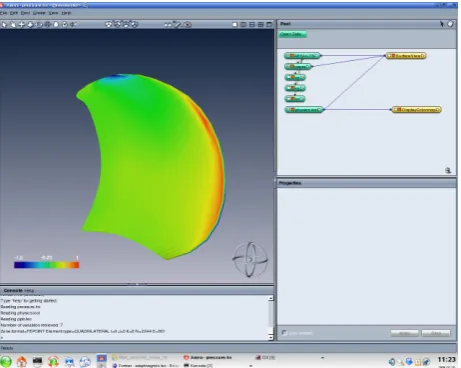Viewport: 461px width, 368px height.
Task: Select the yellow DisplayColormap module
Action: click(416, 109)
